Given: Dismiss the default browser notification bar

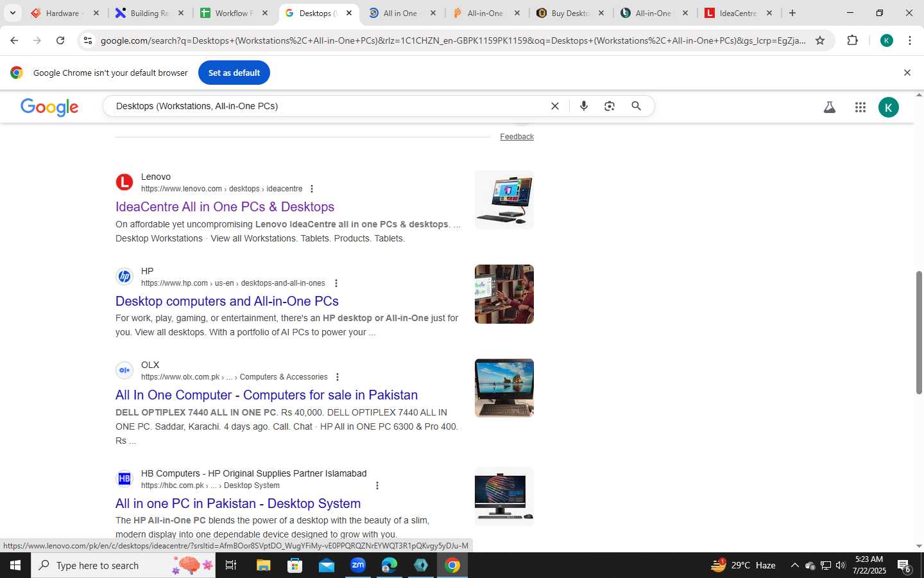Looking at the screenshot, I should pos(907,73).
